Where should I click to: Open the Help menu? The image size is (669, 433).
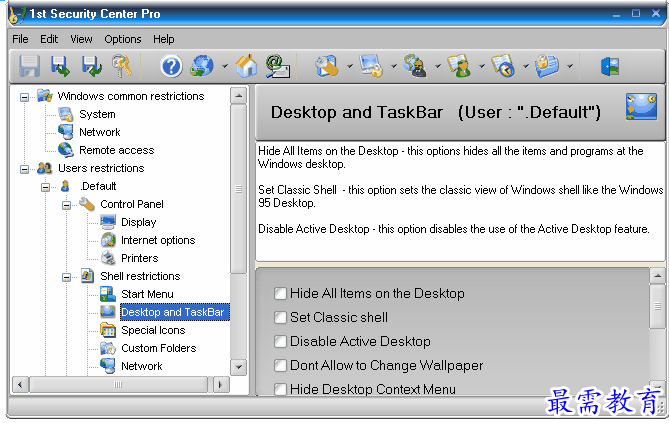(x=164, y=39)
